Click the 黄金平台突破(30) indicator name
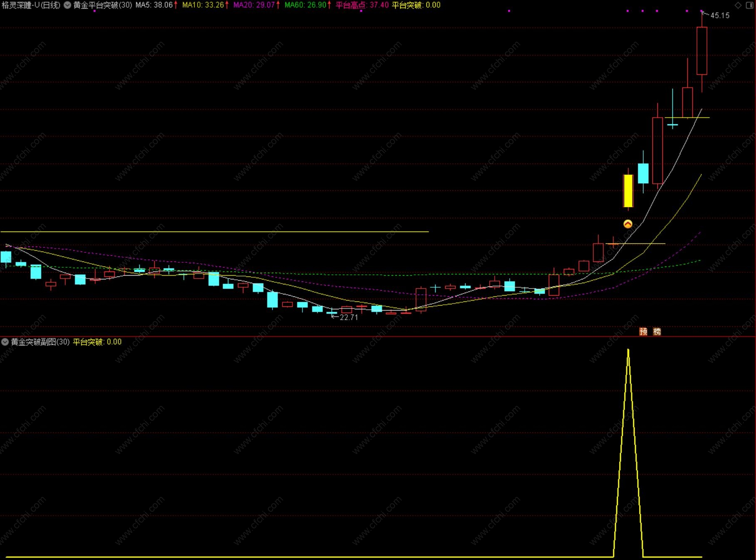Image resolution: width=756 pixels, height=560 pixels. pyautogui.click(x=103, y=5)
